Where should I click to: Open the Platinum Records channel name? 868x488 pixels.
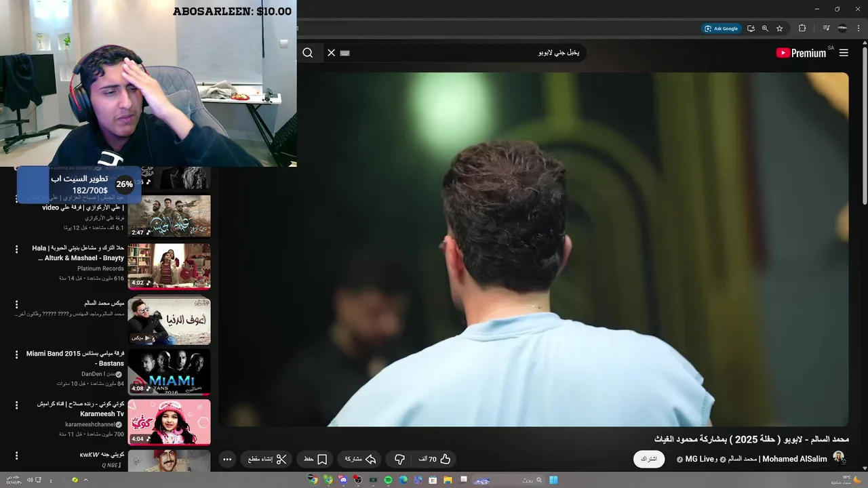(x=100, y=268)
